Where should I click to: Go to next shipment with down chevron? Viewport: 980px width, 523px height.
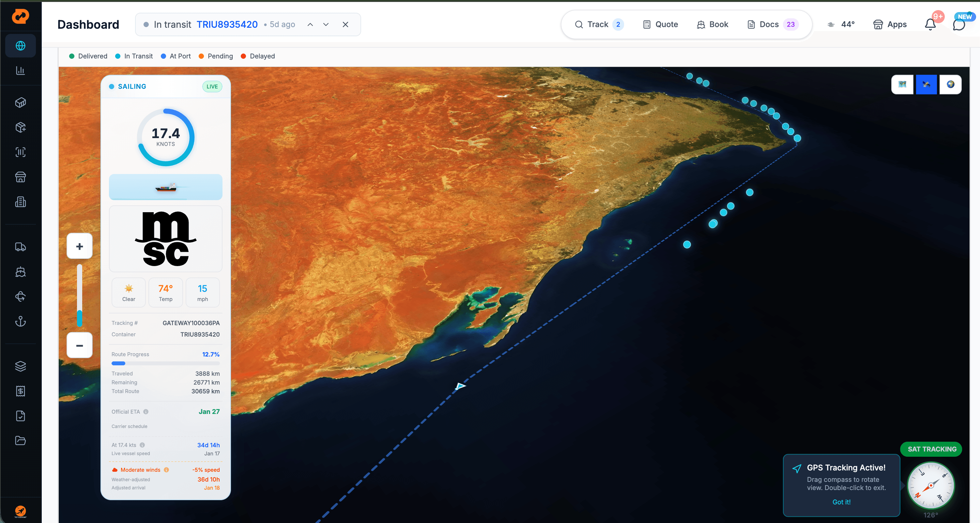click(x=326, y=24)
